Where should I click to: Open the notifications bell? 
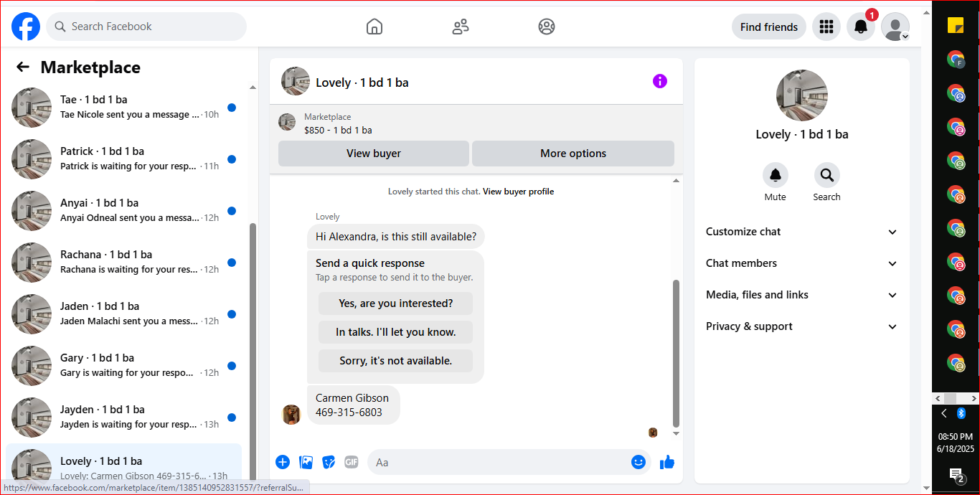point(861,27)
